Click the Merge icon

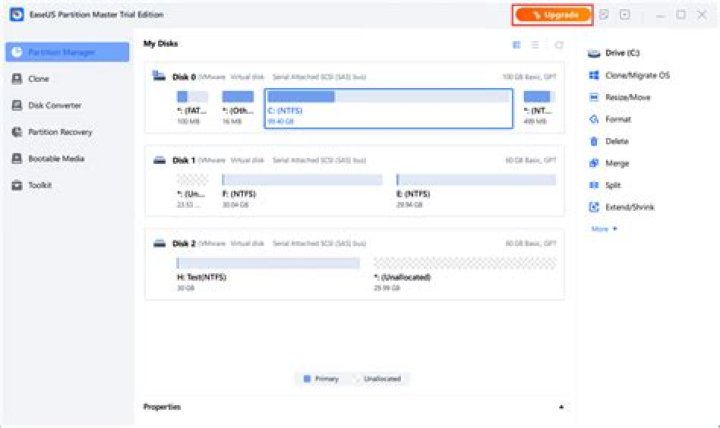coord(594,163)
